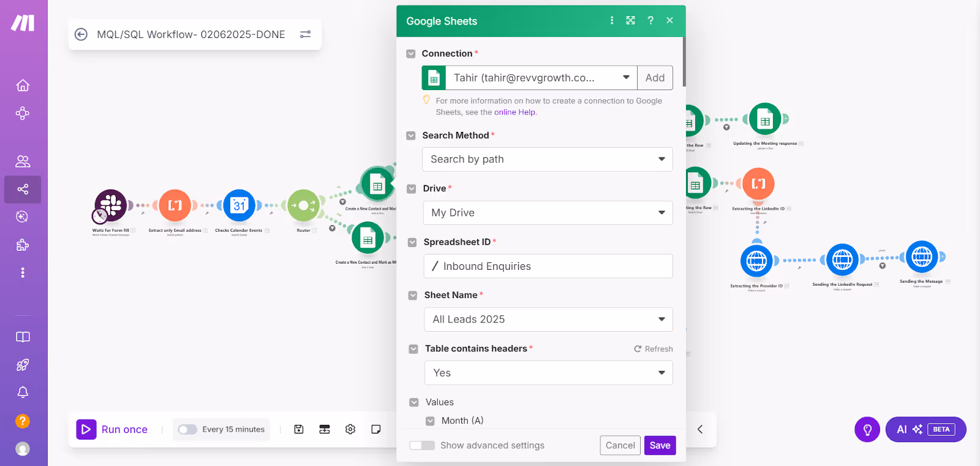Select the 'Sending the LinkedIn Request' HTTP module

click(842, 260)
